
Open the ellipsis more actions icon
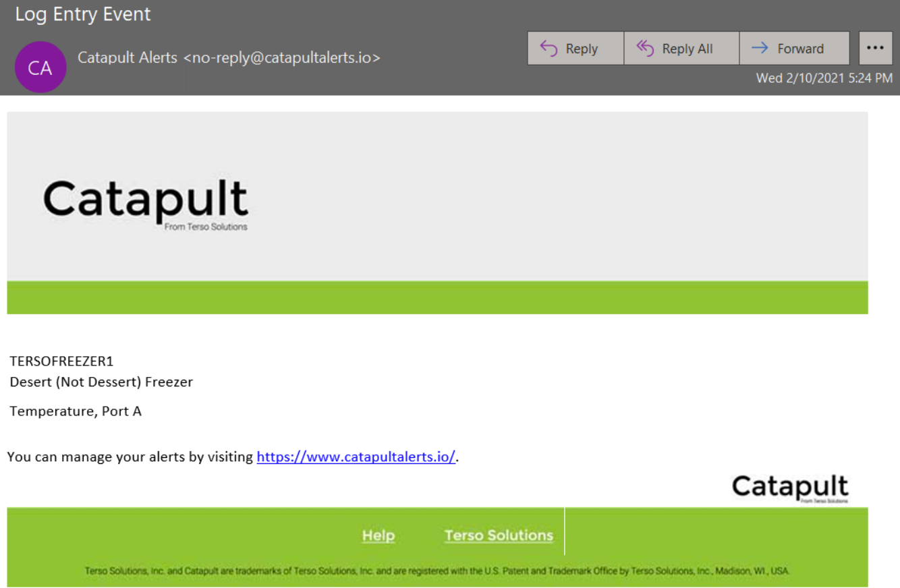coord(875,47)
